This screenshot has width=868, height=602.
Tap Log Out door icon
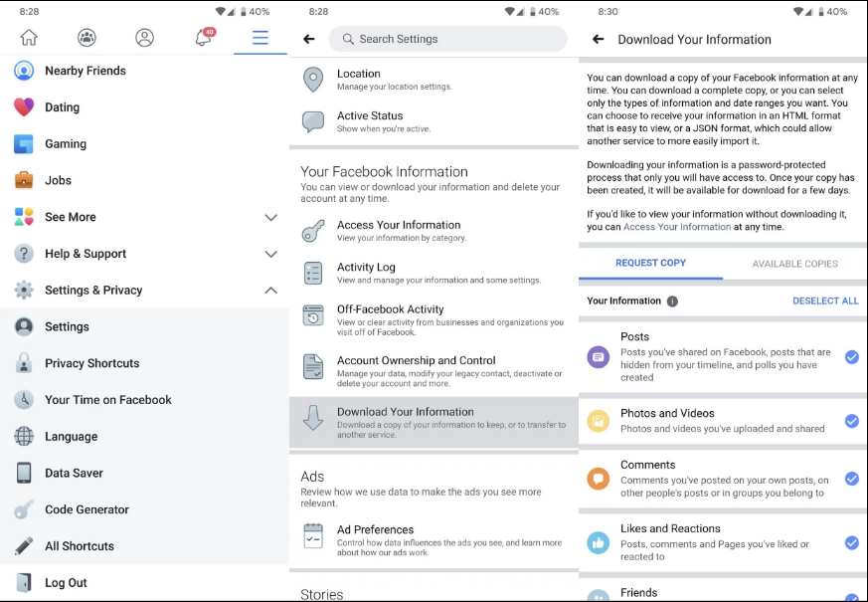click(24, 583)
